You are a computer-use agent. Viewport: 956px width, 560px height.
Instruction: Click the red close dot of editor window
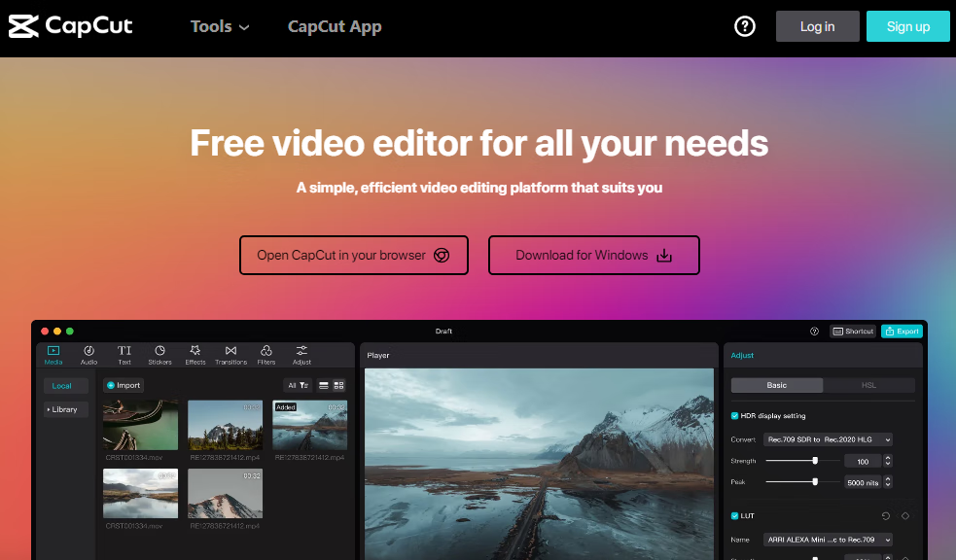pos(45,331)
